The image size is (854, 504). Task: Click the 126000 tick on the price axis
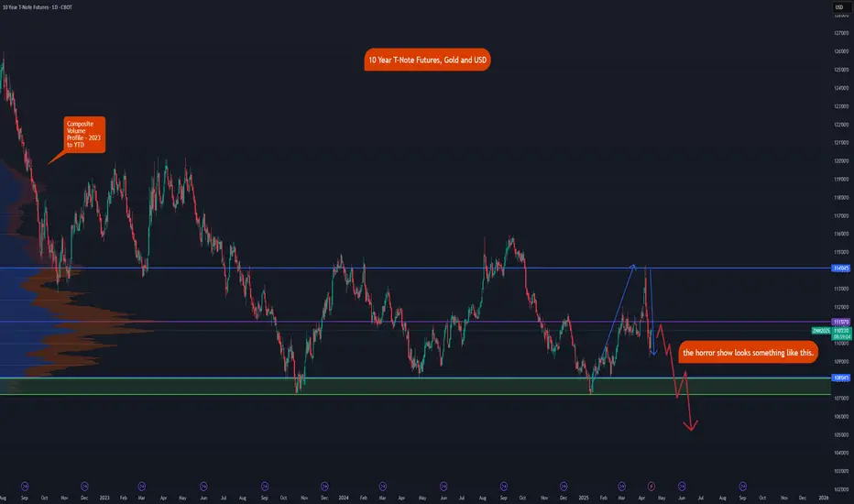click(841, 51)
